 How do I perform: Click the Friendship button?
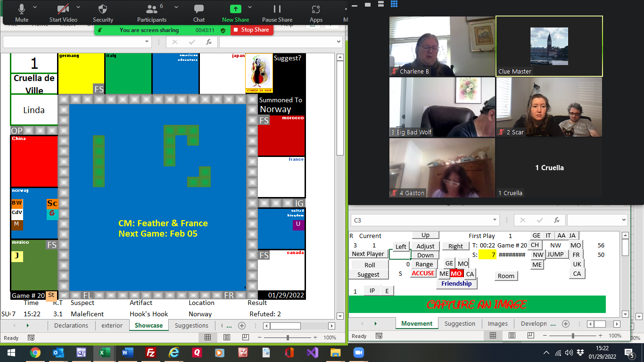(456, 284)
